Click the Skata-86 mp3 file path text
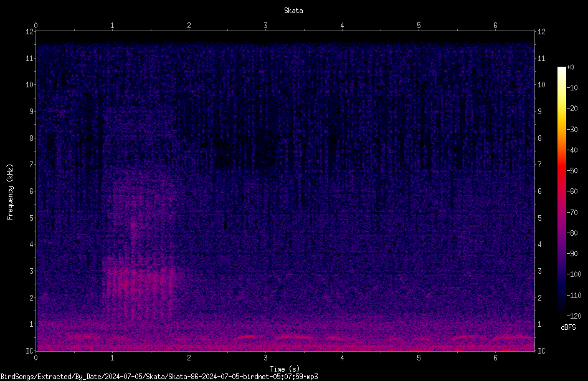Image resolution: width=588 pixels, height=381 pixels. [159, 377]
